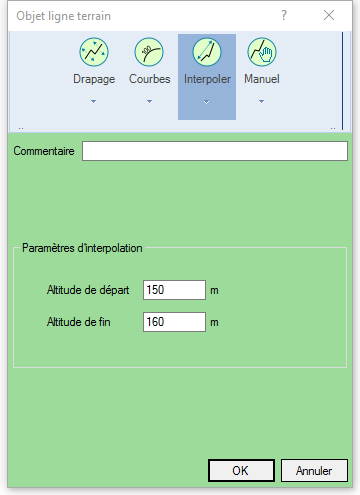360x495 pixels.
Task: Select the Manuel hand icon
Action: coord(262,52)
